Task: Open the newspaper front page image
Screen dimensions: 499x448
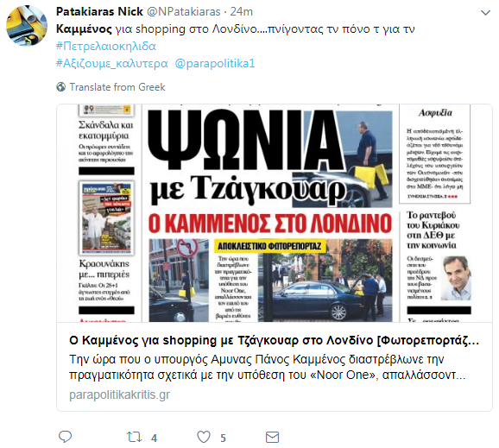Action: pos(275,213)
